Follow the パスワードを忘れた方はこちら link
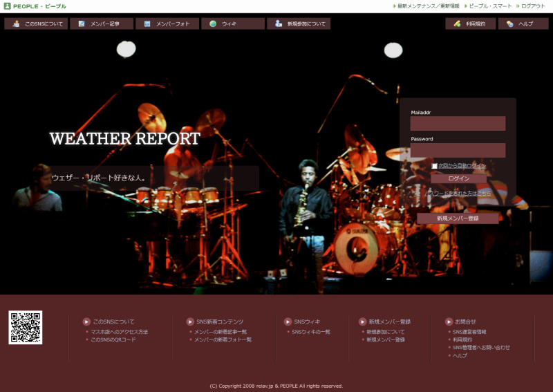553x392 pixels. tap(458, 194)
